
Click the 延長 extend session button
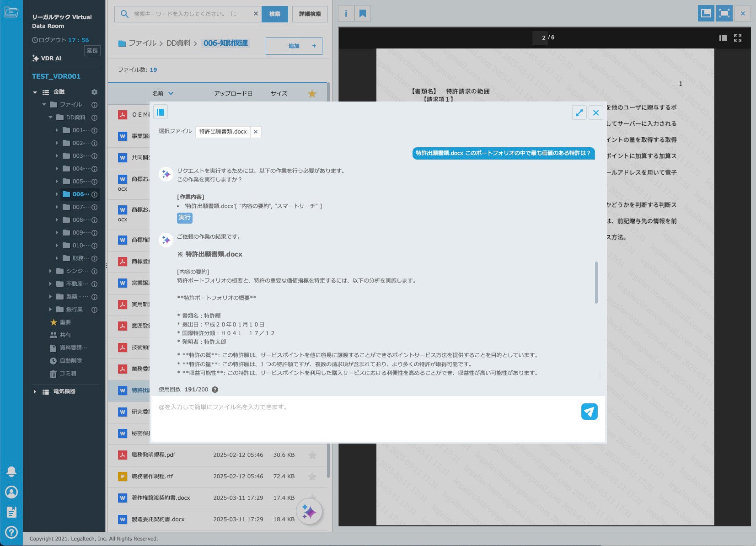click(x=92, y=51)
